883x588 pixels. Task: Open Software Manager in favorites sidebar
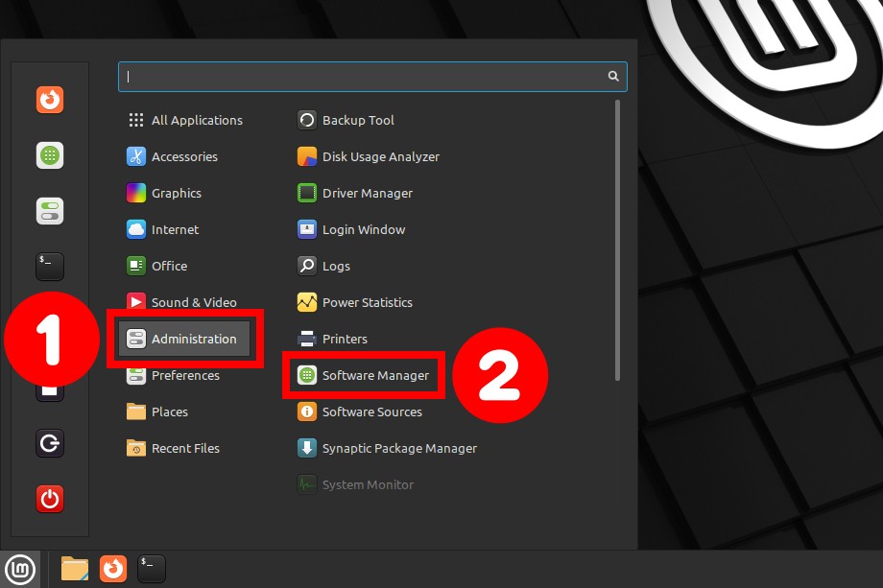pos(50,155)
